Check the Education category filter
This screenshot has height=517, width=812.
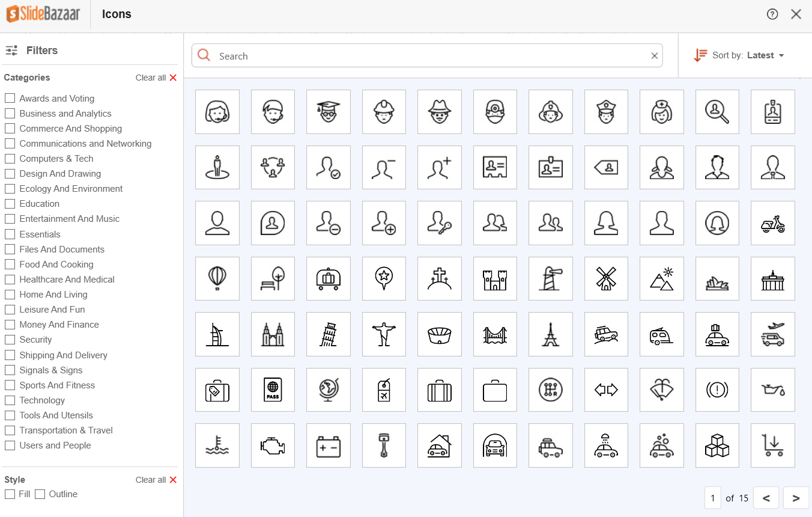coord(10,203)
